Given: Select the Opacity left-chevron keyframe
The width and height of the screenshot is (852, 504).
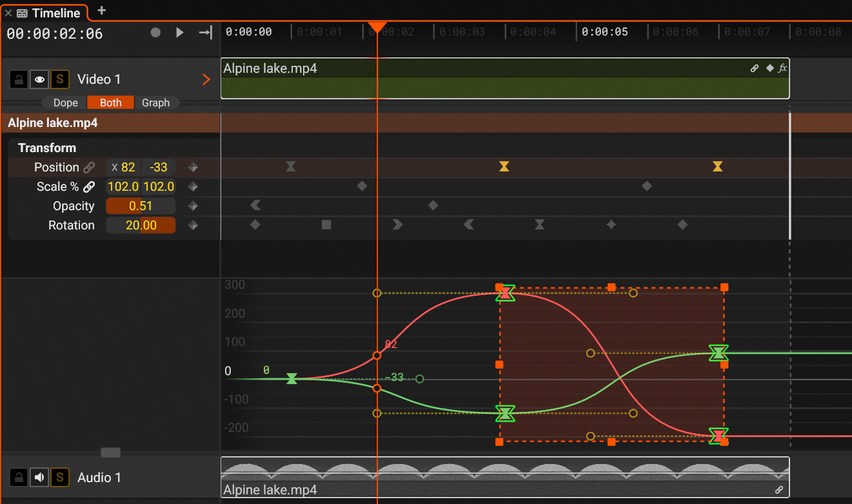Looking at the screenshot, I should 255,206.
